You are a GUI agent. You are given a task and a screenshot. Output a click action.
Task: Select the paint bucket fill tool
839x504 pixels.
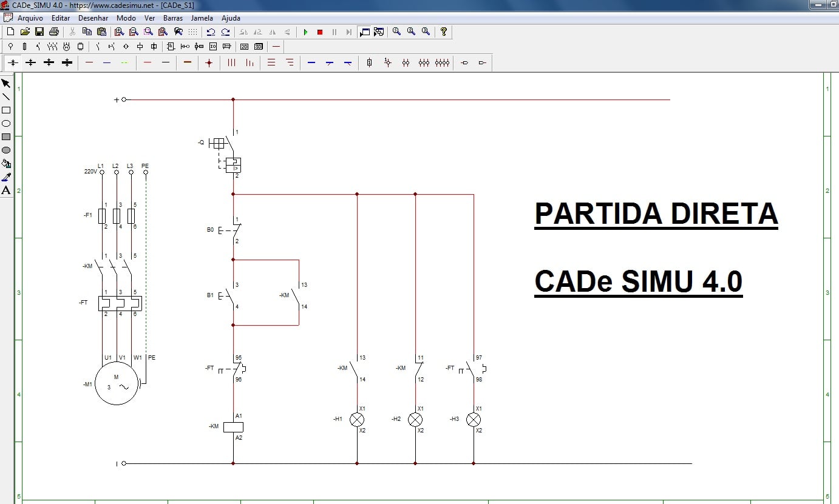tap(6, 163)
